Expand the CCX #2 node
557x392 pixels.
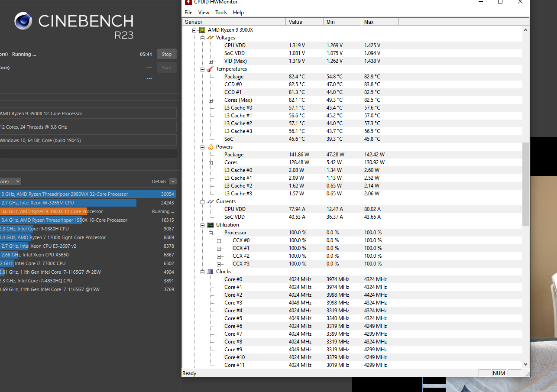tap(219, 256)
